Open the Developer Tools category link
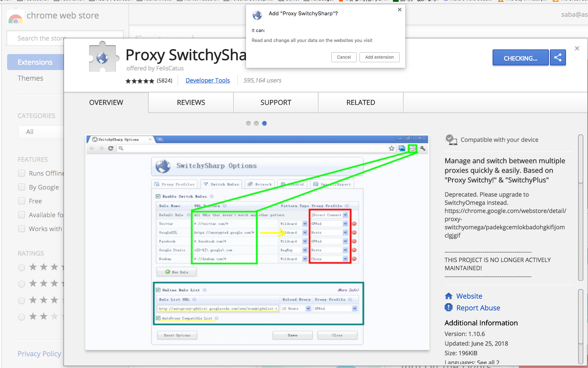Screen dimensions: 588x368 click(x=208, y=80)
